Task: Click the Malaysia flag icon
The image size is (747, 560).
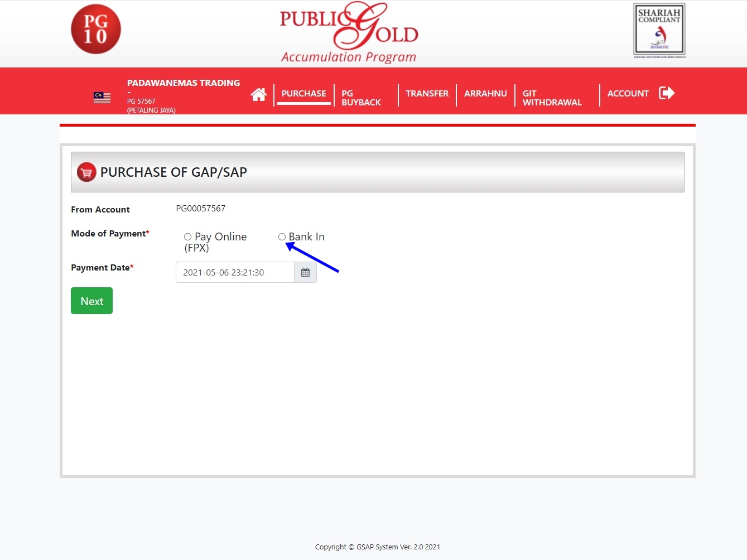Action: click(x=102, y=98)
